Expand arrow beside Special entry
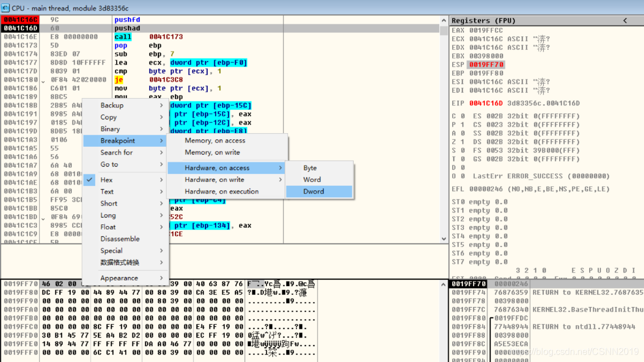The image size is (644, 362). (x=161, y=250)
